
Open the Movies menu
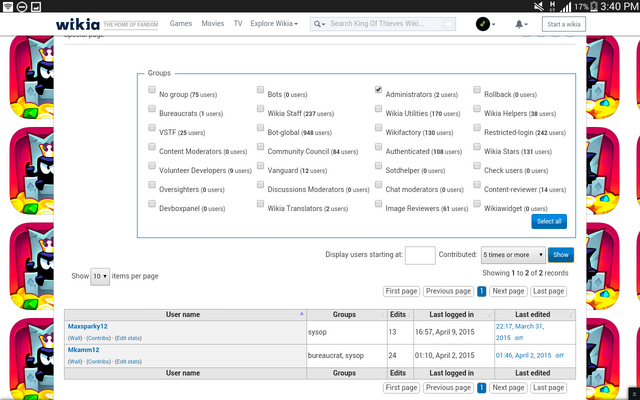point(213,24)
